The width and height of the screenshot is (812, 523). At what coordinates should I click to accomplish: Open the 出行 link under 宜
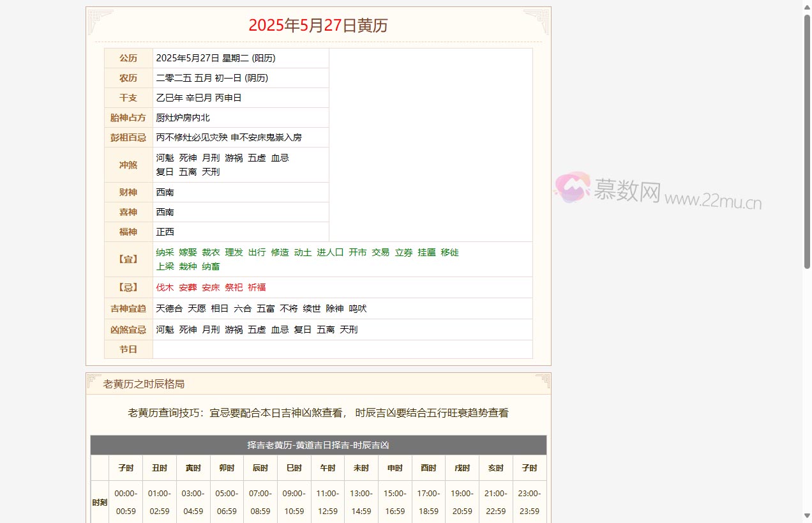257,252
